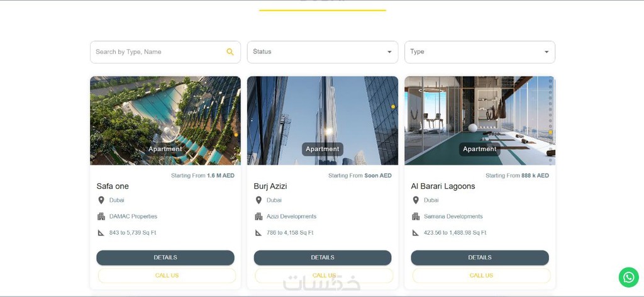Open the Burj Azizi property image
Image resolution: width=644 pixels, height=297 pixels.
pyautogui.click(x=323, y=120)
